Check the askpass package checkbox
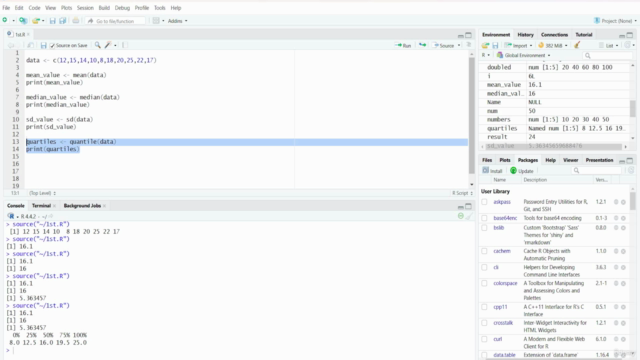 click(x=484, y=202)
